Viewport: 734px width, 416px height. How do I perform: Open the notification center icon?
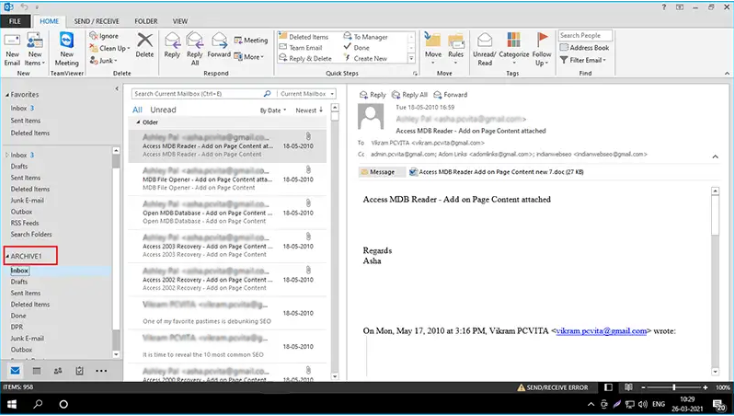[x=719, y=404]
